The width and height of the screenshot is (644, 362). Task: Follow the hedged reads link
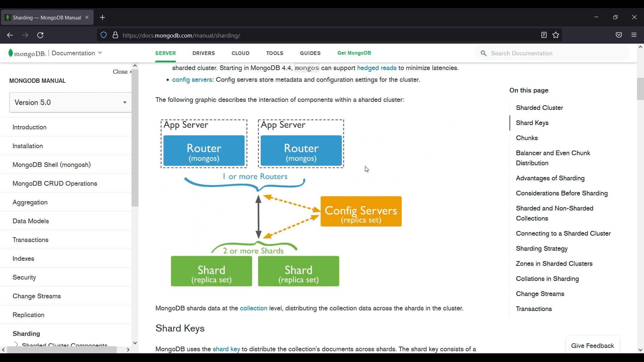377,68
